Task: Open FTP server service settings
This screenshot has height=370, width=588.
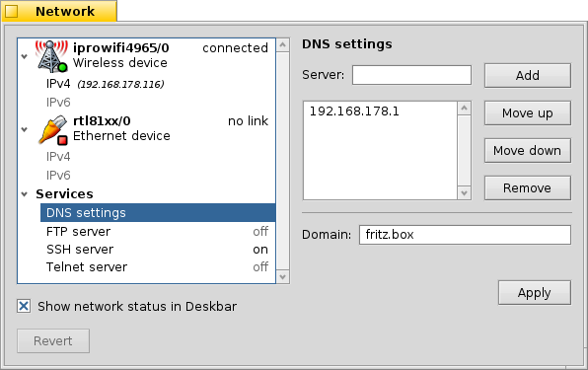Action: click(158, 231)
